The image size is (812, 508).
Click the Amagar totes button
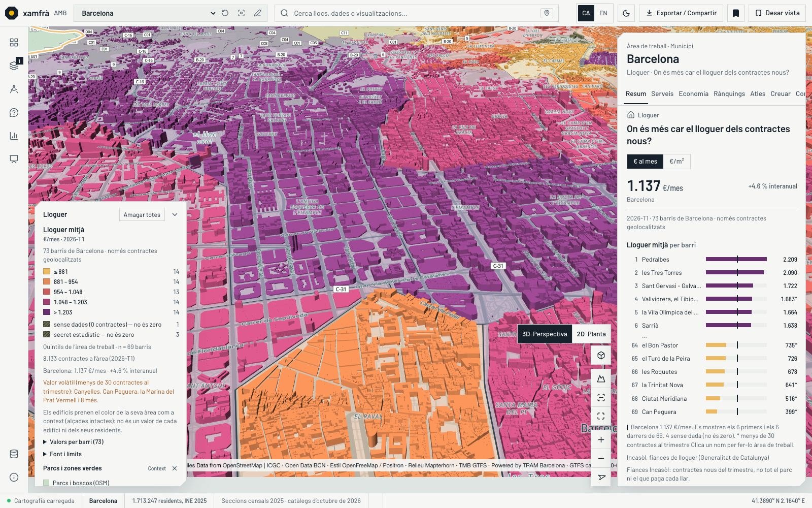coord(142,215)
